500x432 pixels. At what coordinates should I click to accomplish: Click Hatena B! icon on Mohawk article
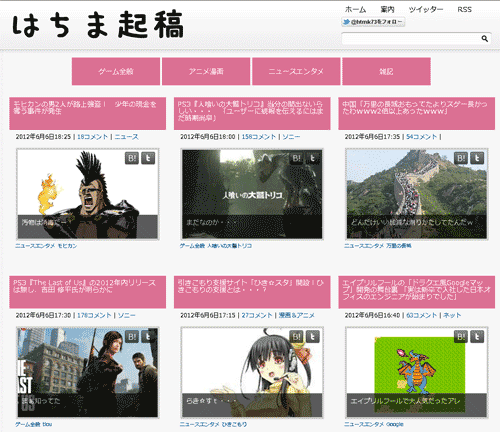pos(132,158)
